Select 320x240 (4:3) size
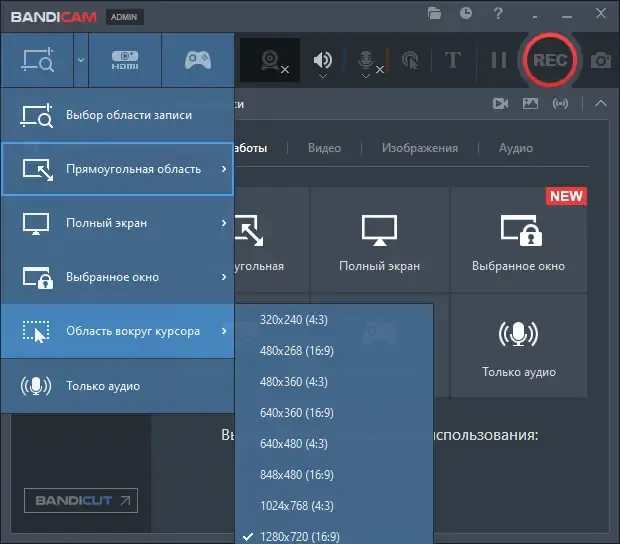Screen dimensions: 620x544 [334, 320]
